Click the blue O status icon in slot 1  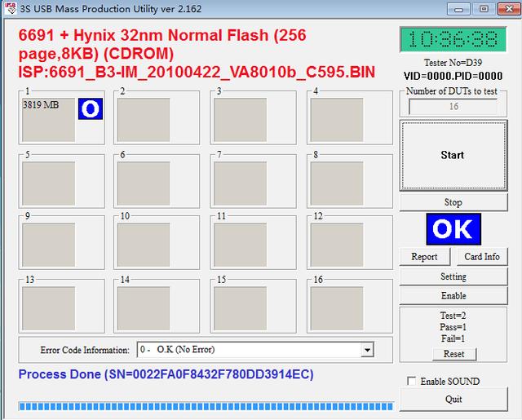coord(91,108)
